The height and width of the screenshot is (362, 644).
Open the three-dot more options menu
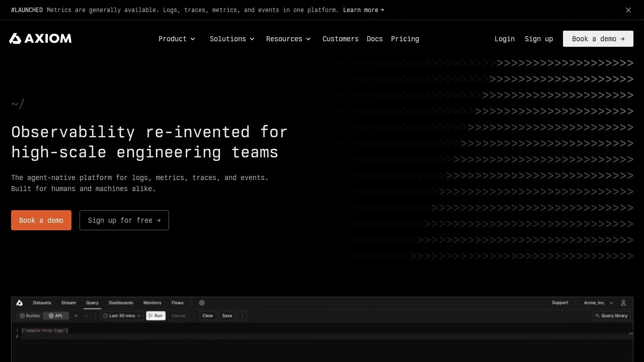(243, 316)
